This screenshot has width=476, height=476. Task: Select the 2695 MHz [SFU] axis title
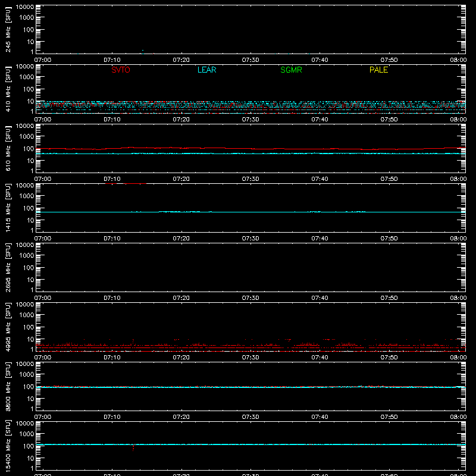[8, 267]
